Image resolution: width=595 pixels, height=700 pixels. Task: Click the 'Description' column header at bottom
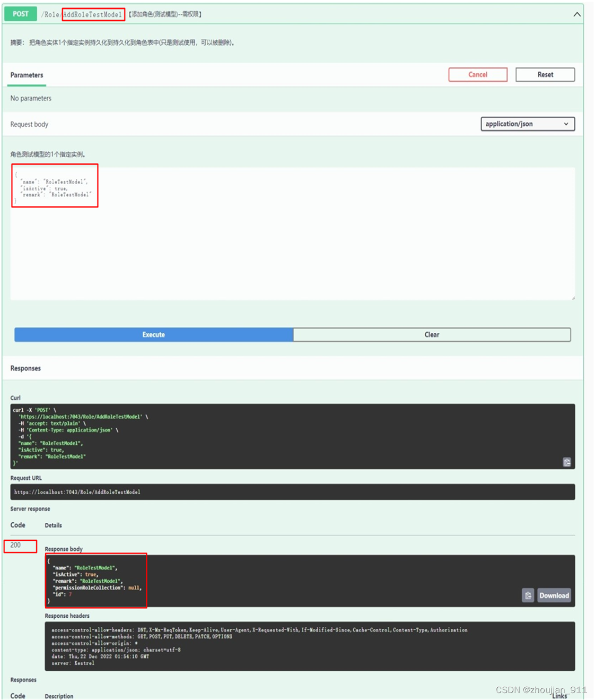coord(59,696)
